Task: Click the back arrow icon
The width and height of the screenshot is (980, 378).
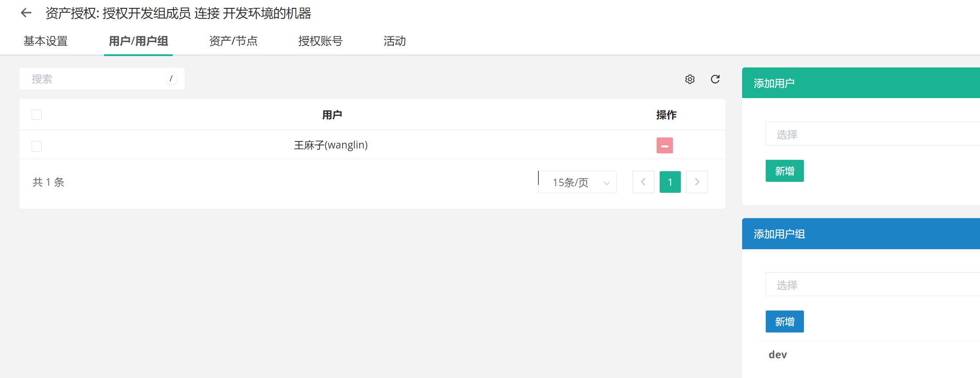Action: click(26, 13)
